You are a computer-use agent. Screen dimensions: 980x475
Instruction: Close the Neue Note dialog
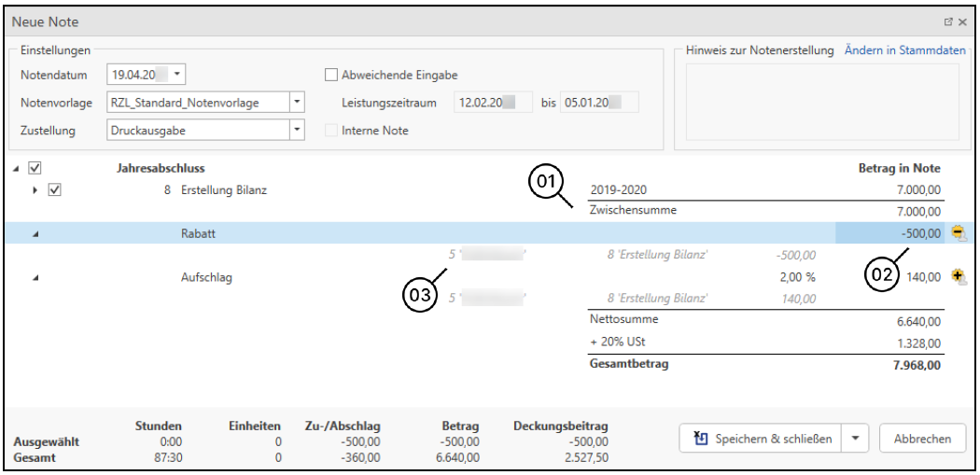tap(962, 21)
